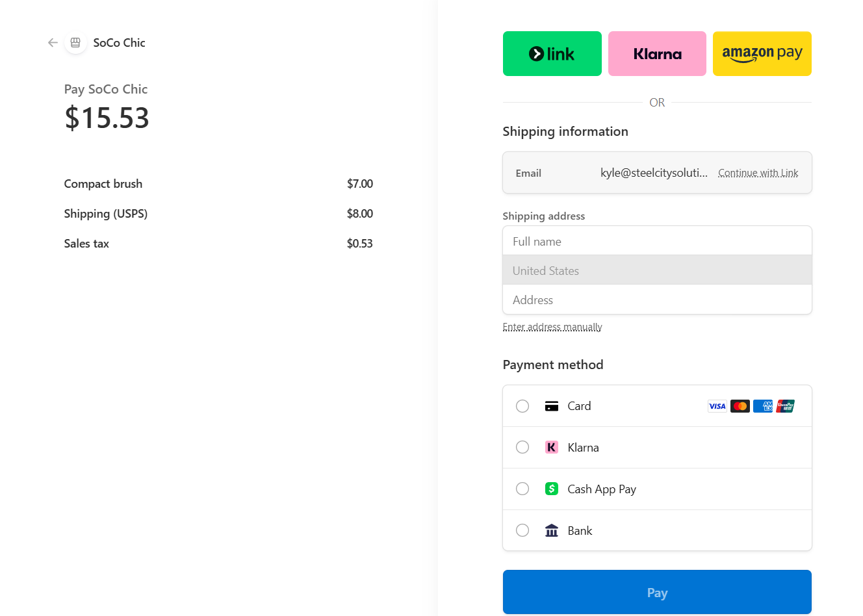The height and width of the screenshot is (616, 863).
Task: Choose the Cash App Pay radio button
Action: tap(522, 489)
